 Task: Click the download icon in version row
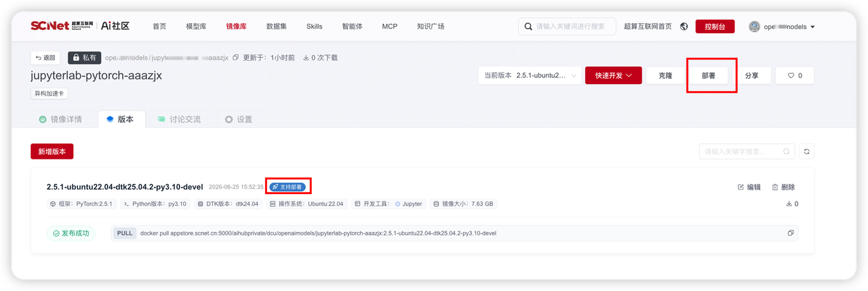(x=789, y=203)
